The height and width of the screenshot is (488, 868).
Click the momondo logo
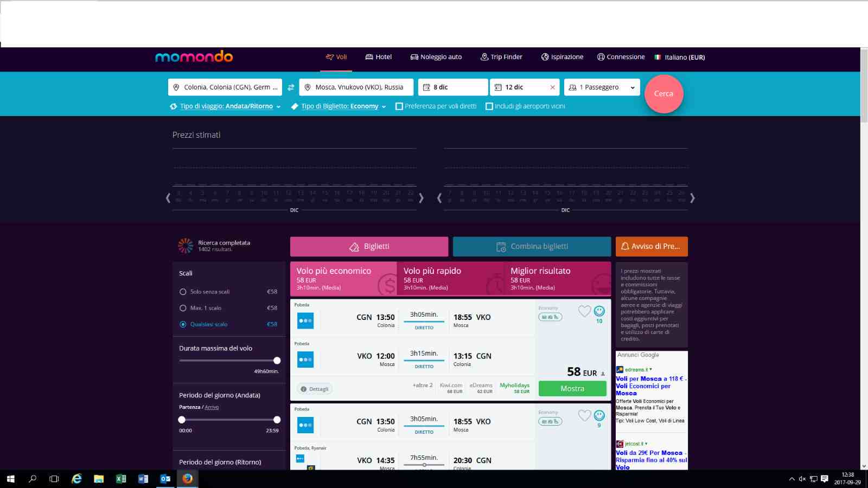194,56
